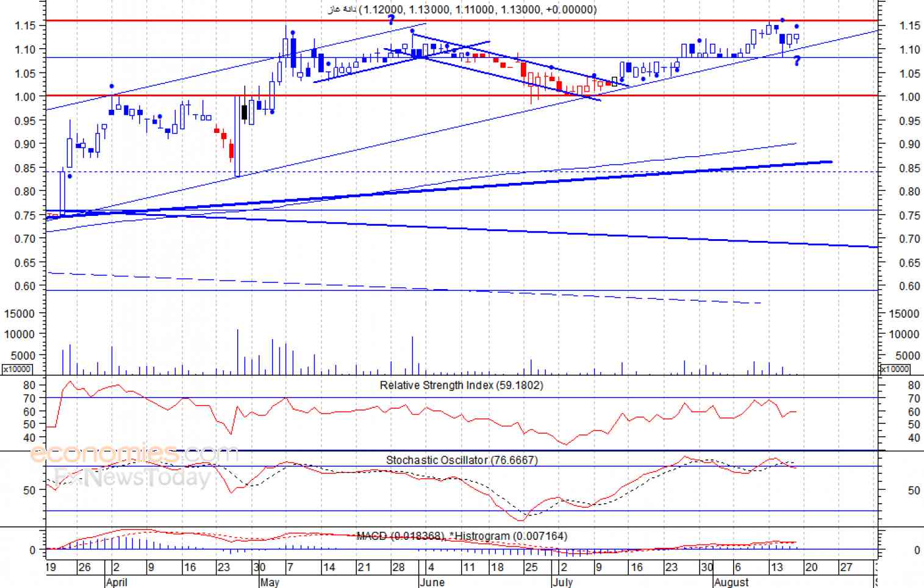
Task: Click the x10000 volume scale box on the left axis
Action: (x=17, y=369)
